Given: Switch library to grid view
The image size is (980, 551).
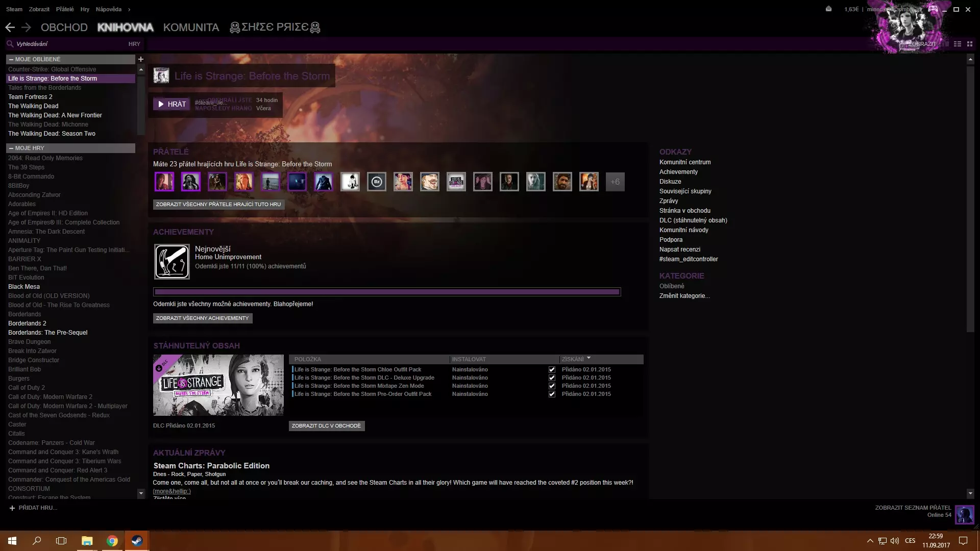Looking at the screenshot, I should tap(970, 44).
